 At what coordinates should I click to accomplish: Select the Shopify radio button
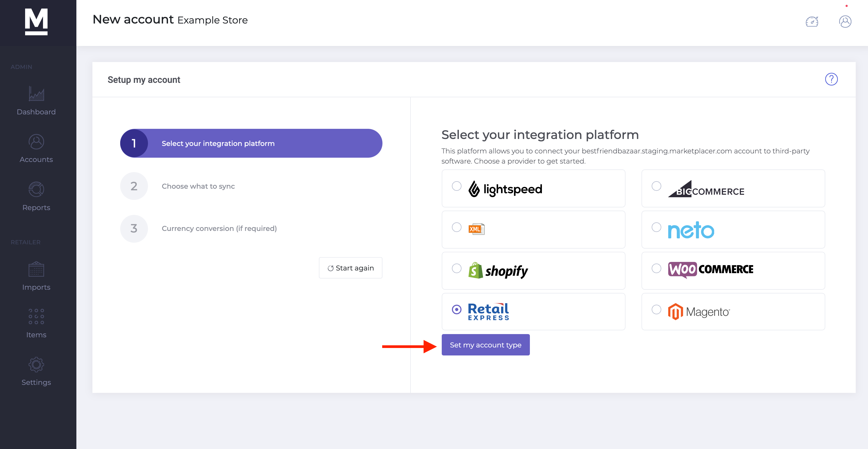[x=457, y=268]
